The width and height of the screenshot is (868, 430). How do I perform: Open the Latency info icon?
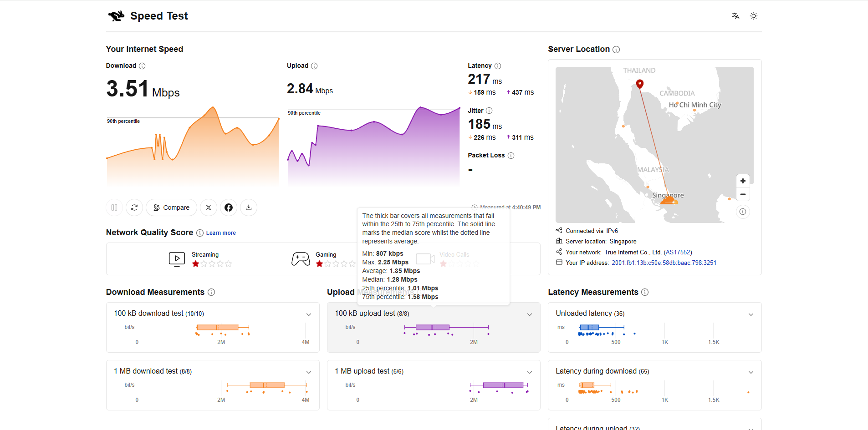click(498, 66)
